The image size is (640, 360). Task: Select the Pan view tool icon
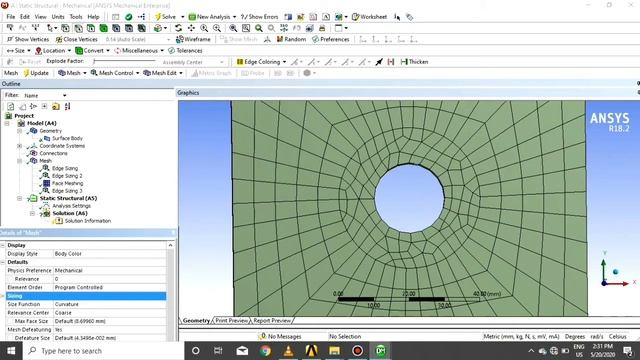coord(191,28)
